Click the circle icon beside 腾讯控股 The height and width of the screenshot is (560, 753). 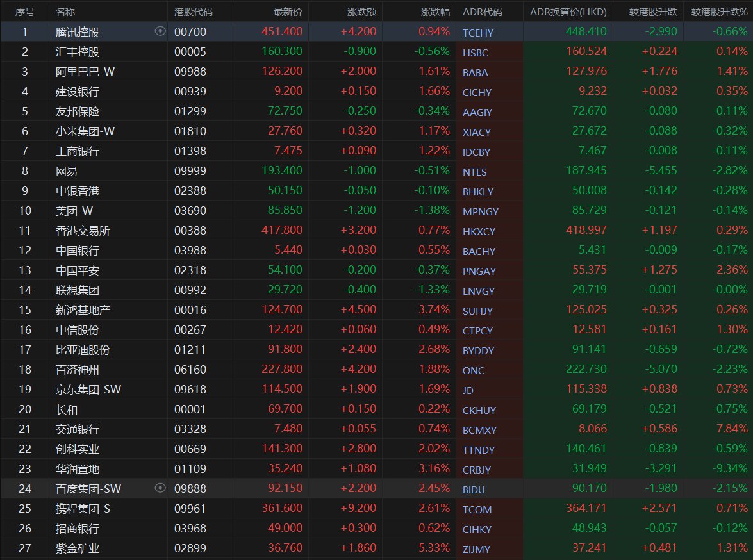pyautogui.click(x=160, y=31)
